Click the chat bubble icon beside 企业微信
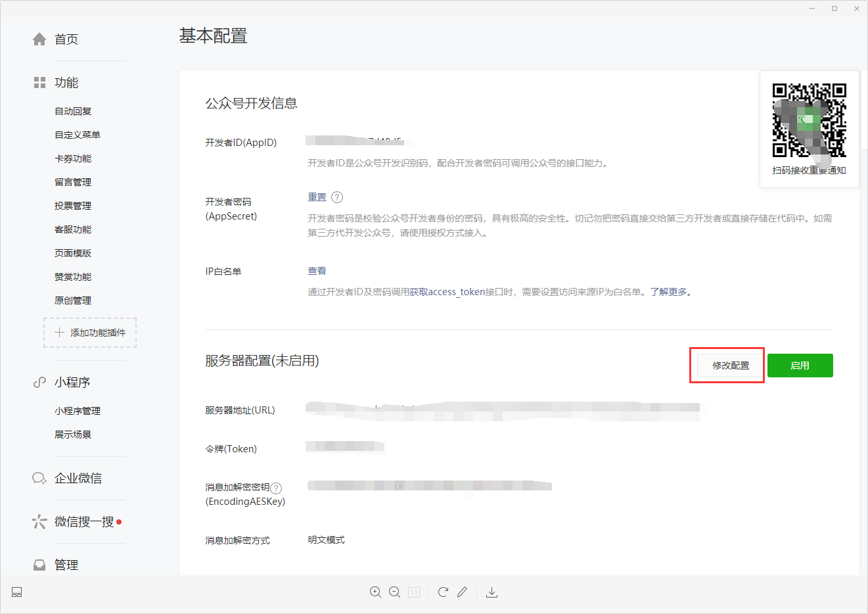This screenshot has width=868, height=614. pyautogui.click(x=39, y=479)
